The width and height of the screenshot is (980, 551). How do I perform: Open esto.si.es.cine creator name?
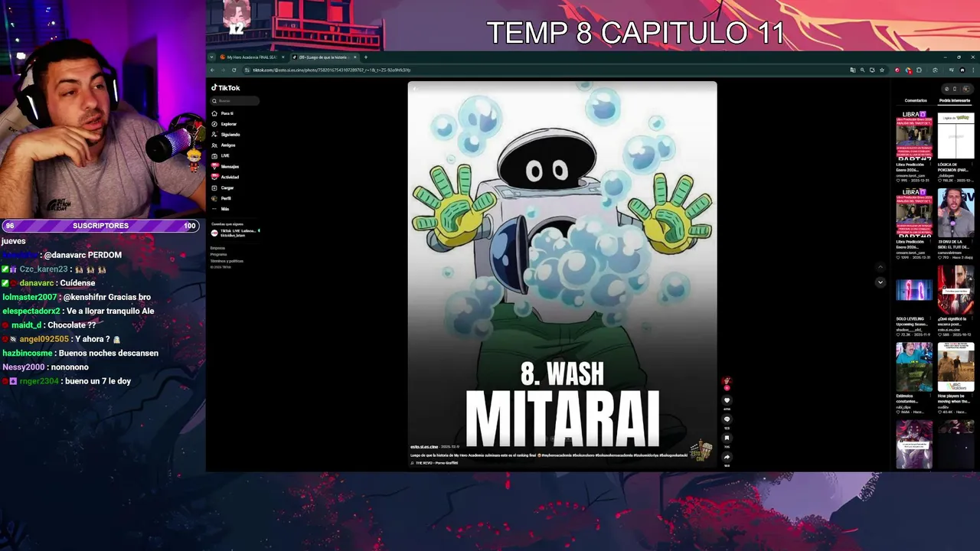[x=424, y=446]
